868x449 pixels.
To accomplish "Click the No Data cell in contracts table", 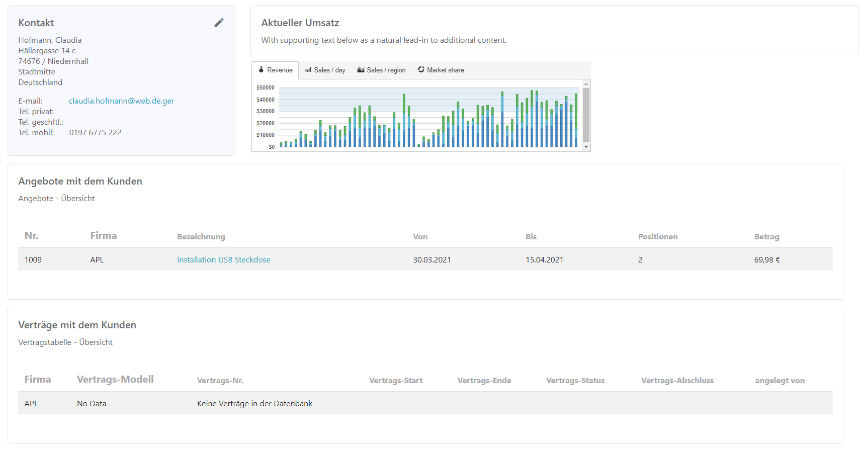I will 92,403.
